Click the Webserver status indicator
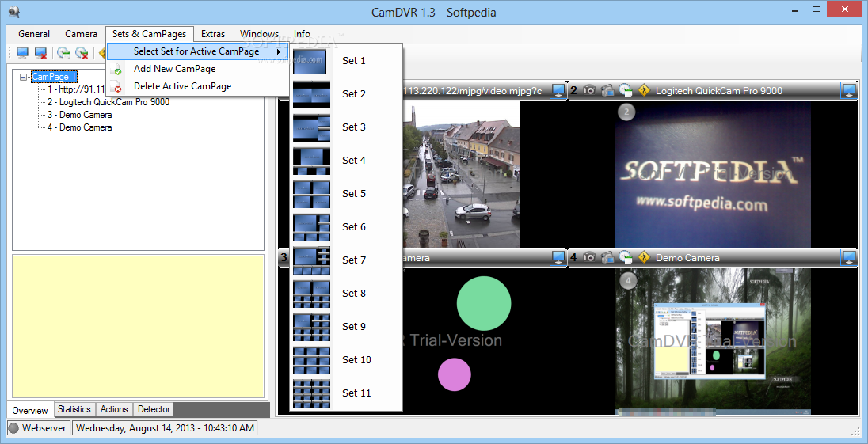 (x=38, y=428)
